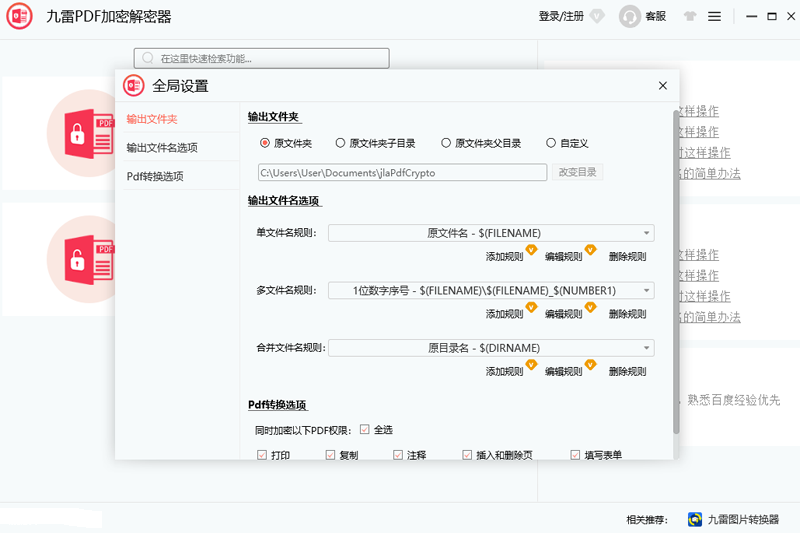Viewport: 800px width, 533px height.
Task: Click 改变目录 button
Action: click(x=578, y=172)
